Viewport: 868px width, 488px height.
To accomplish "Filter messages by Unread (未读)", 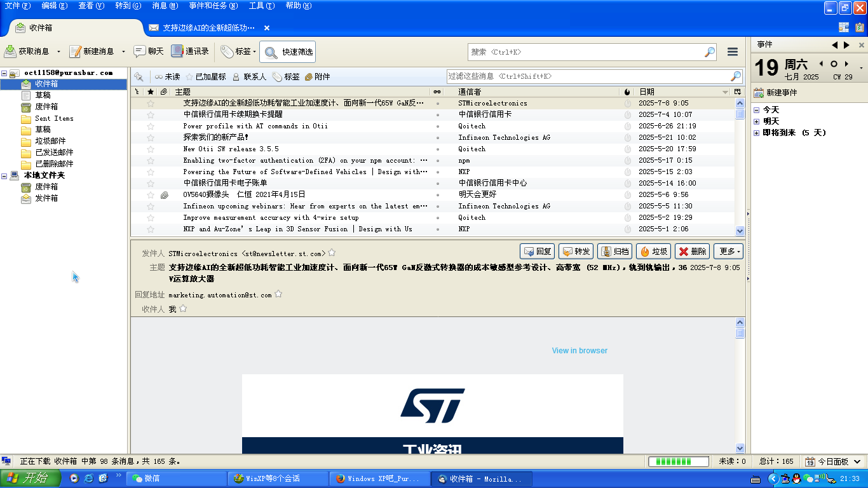I will pyautogui.click(x=167, y=77).
